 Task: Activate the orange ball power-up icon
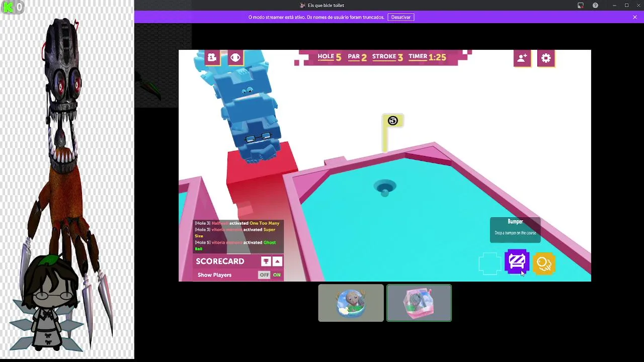544,263
